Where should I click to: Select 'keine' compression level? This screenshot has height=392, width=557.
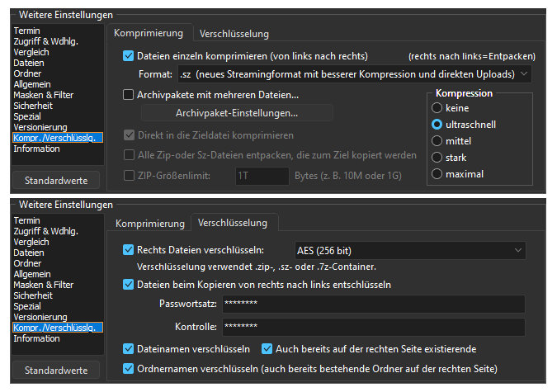tap(437, 108)
